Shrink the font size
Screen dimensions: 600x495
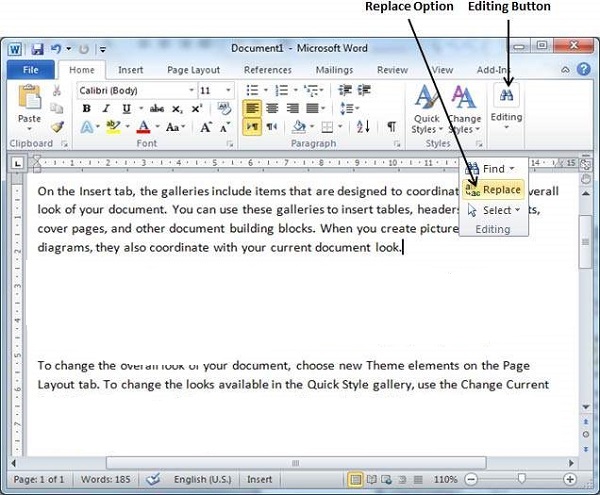225,127
